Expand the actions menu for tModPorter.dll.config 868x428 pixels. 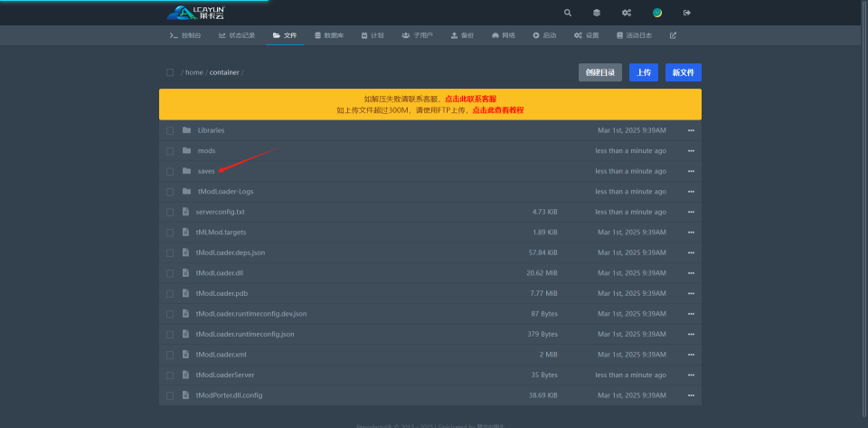click(x=691, y=395)
